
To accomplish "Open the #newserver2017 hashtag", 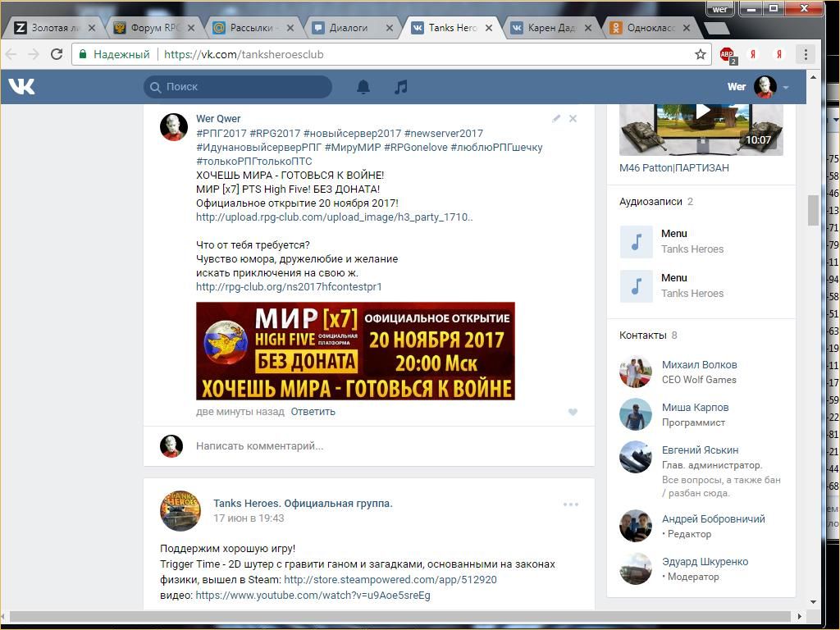I will point(444,134).
